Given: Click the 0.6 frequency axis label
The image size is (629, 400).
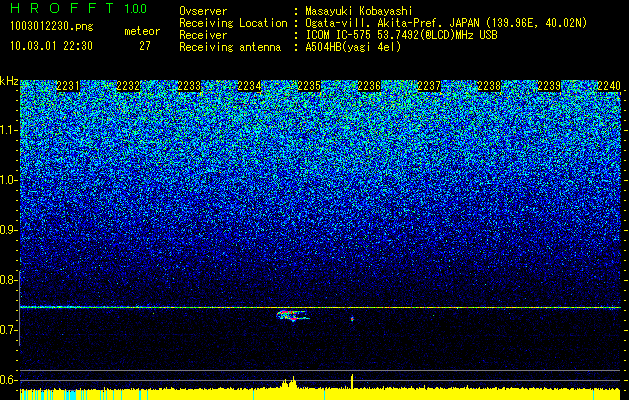Looking at the screenshot, I should coord(8,380).
